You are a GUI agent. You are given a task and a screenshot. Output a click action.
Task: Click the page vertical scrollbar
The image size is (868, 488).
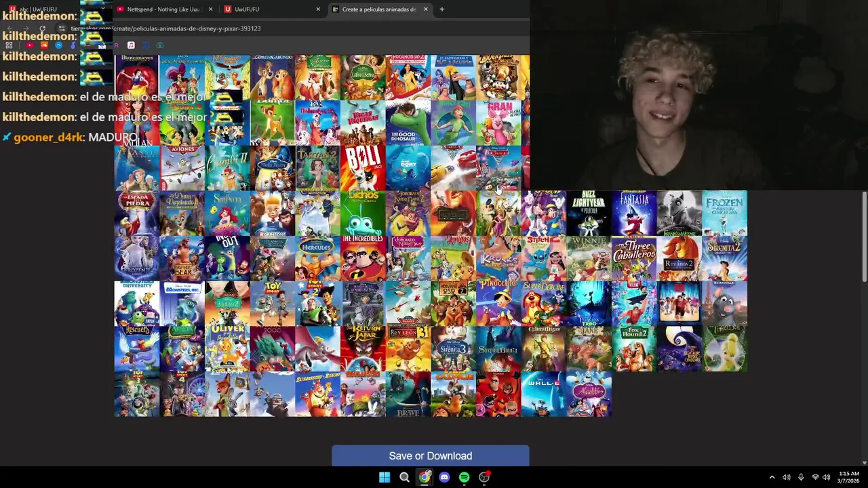pyautogui.click(x=864, y=237)
